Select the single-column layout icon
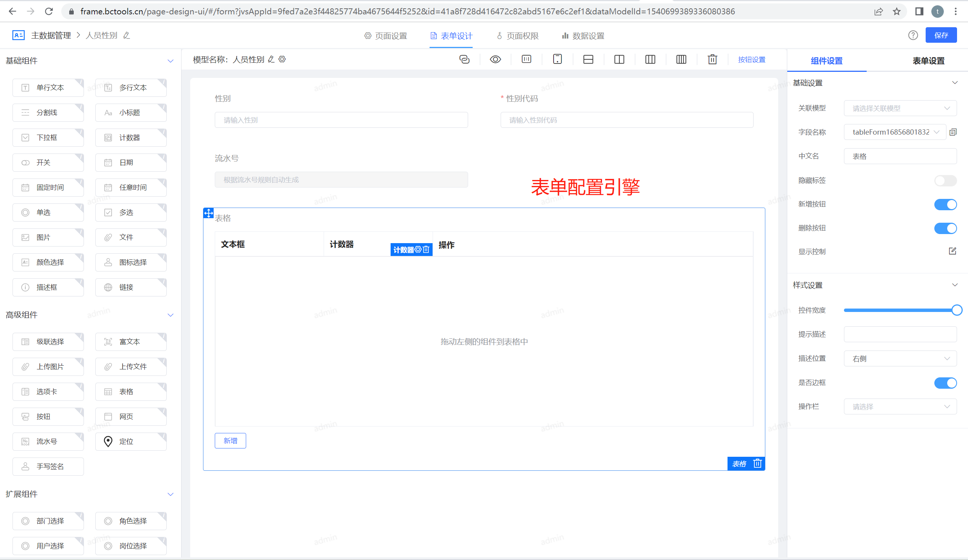 [x=588, y=59]
